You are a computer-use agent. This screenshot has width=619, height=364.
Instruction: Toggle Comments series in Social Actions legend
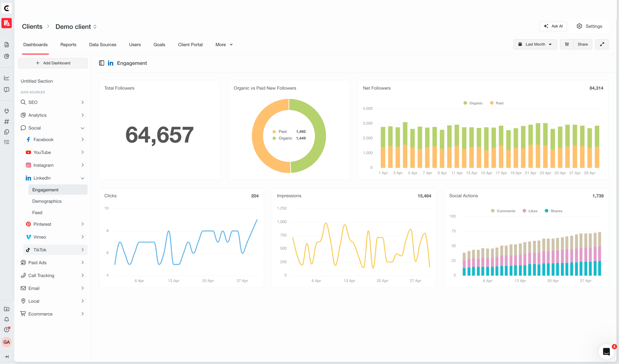(503, 211)
